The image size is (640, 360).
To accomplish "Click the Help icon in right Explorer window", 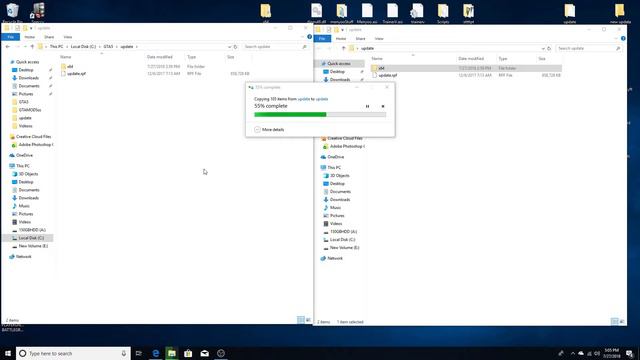I will click(x=623, y=38).
